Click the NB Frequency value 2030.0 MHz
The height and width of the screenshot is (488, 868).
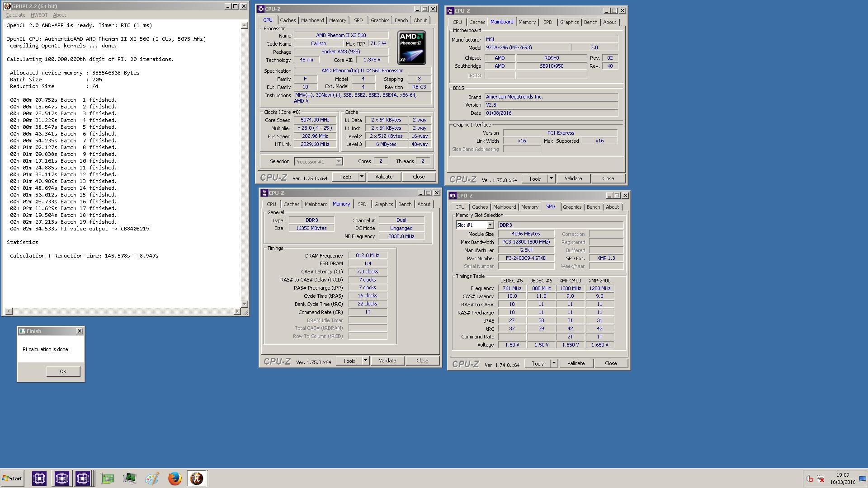tap(401, 236)
